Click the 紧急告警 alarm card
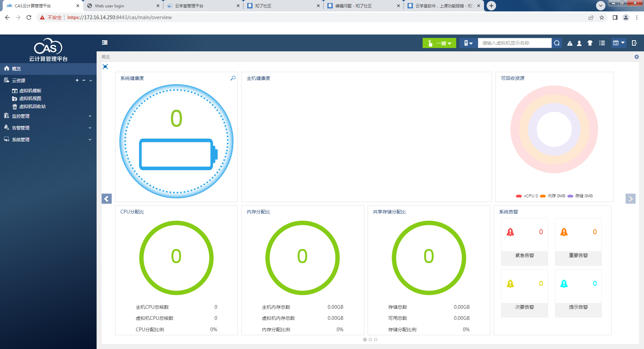The image size is (644, 349). pos(524,242)
